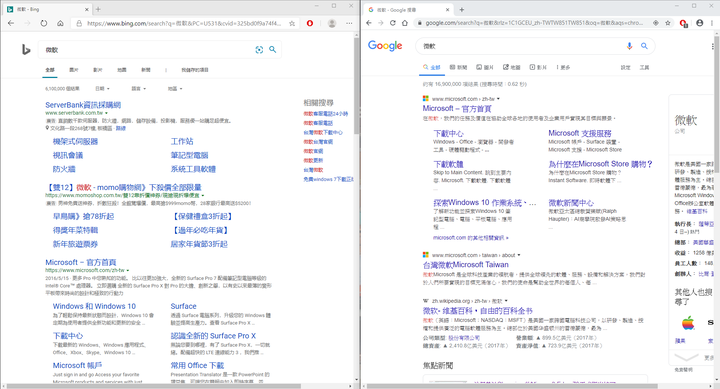The height and width of the screenshot is (389, 720).
Task: Open the home page in the Bing window
Action: (x=60, y=23)
